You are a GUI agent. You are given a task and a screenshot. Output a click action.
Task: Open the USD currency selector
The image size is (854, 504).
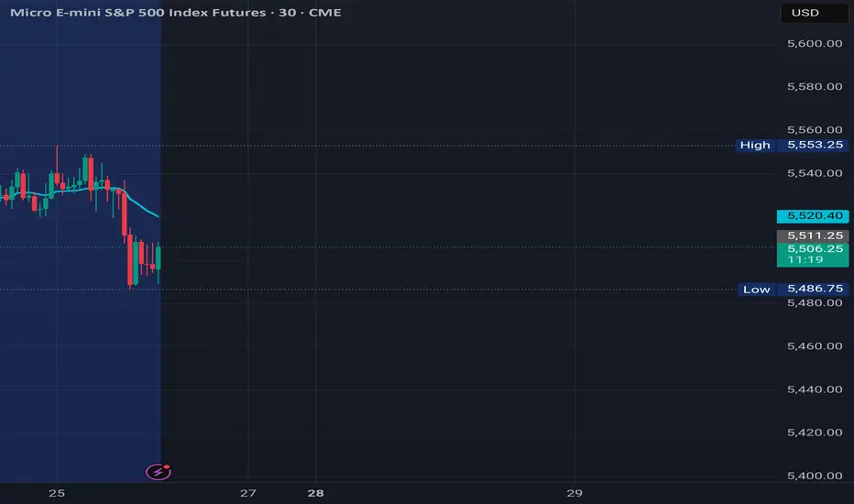point(814,13)
